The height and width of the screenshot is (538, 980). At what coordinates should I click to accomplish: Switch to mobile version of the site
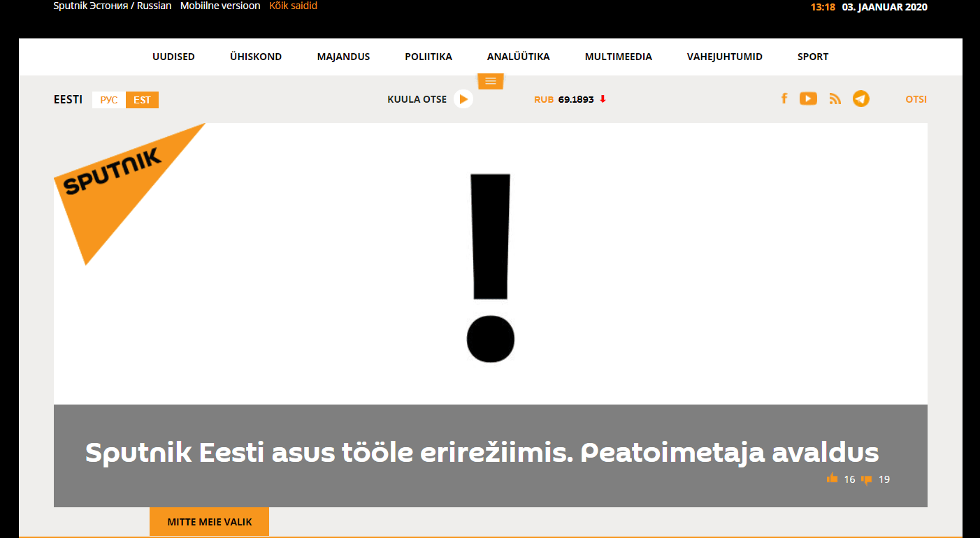point(220,6)
